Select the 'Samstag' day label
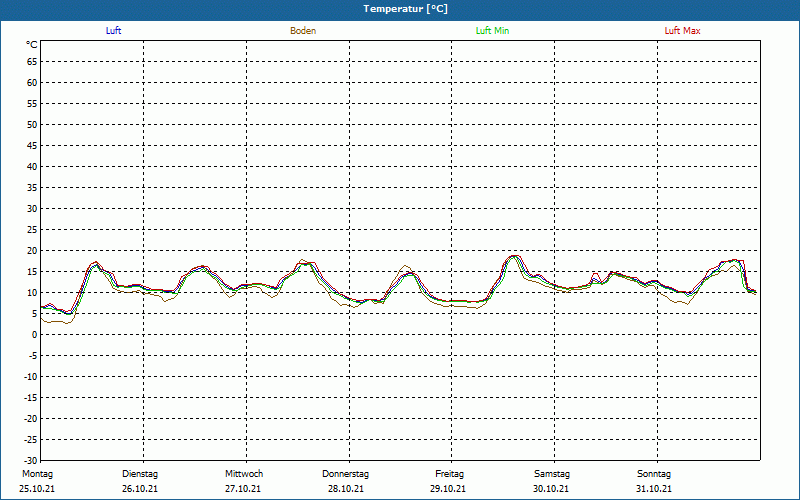This screenshot has width=800, height=500. tap(552, 474)
